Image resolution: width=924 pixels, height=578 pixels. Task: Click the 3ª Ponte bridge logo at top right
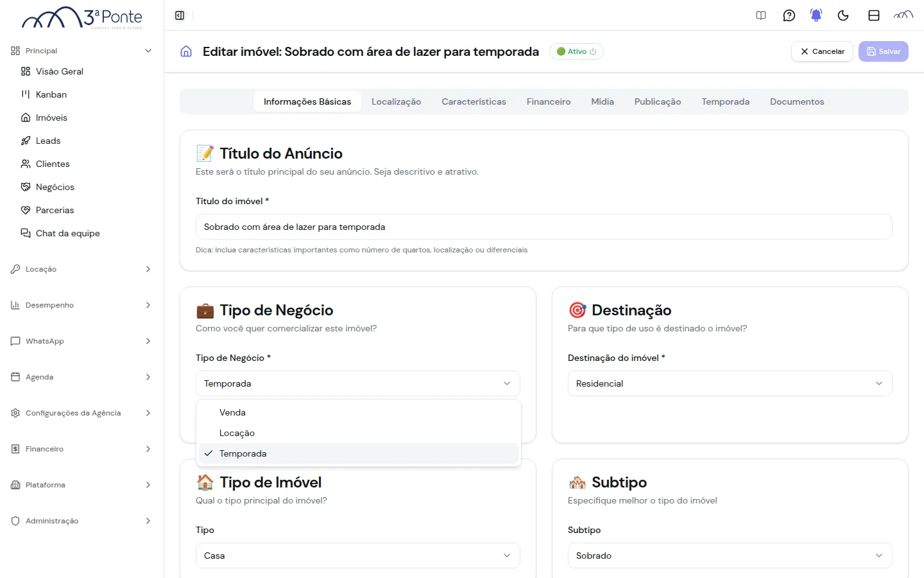pyautogui.click(x=903, y=15)
